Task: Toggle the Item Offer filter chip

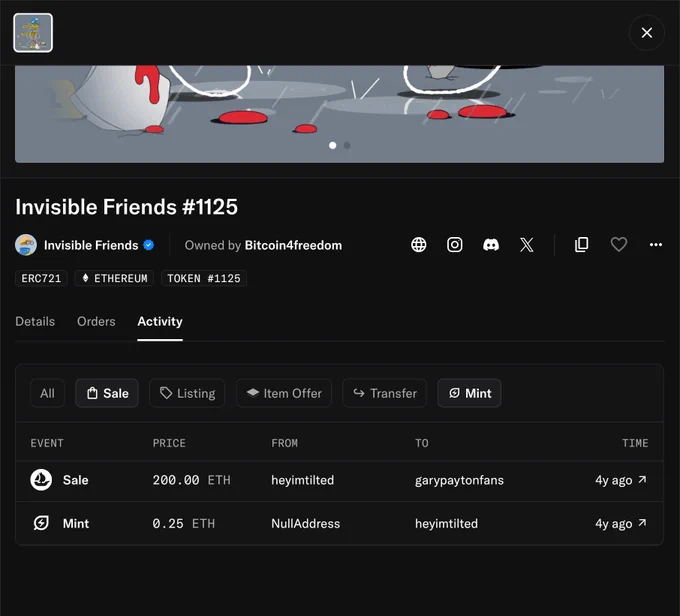Action: (284, 393)
